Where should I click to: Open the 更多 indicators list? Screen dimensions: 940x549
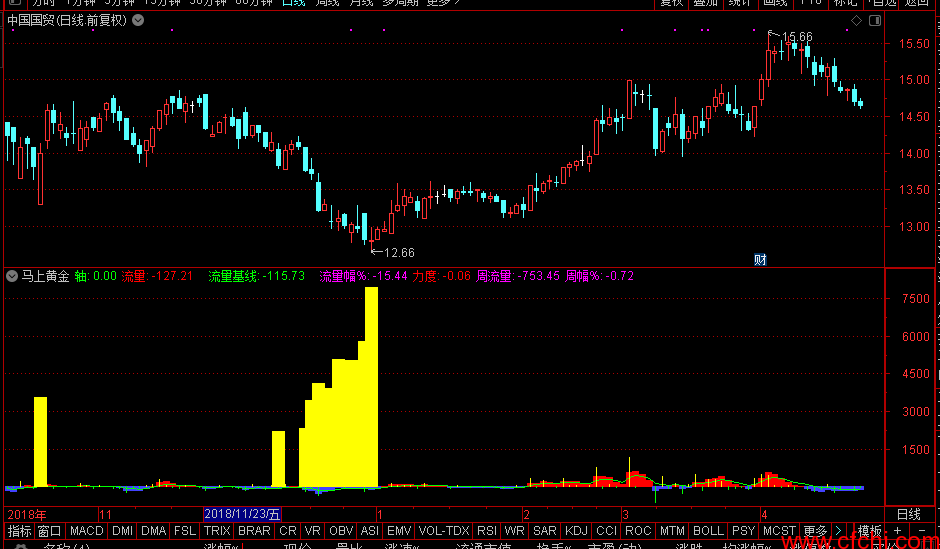pyautogui.click(x=815, y=530)
